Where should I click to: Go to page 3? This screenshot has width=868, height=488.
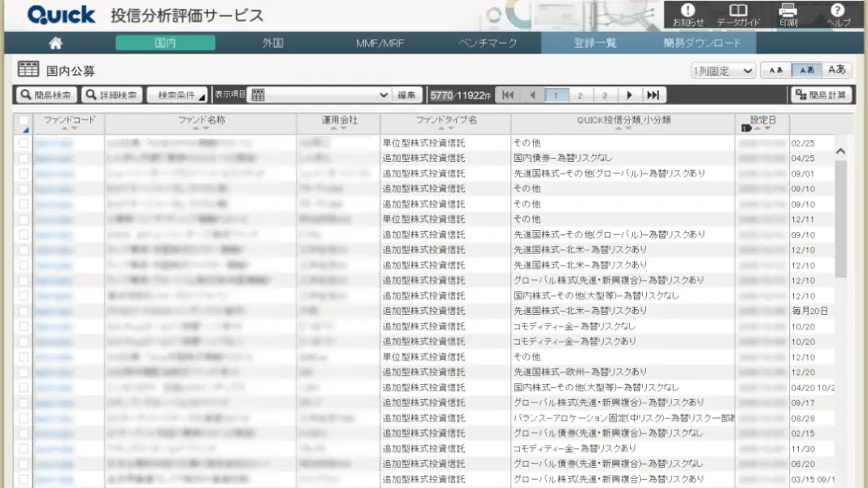pyautogui.click(x=605, y=95)
